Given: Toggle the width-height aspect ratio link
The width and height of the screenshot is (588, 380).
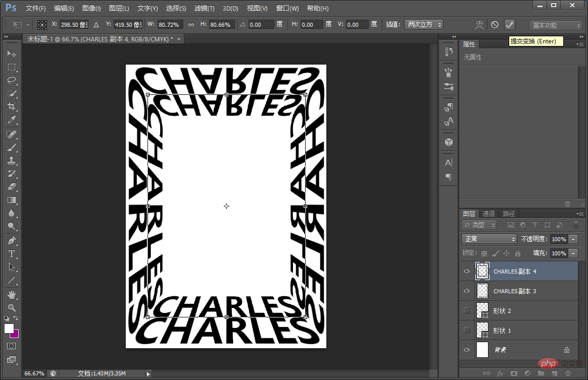Looking at the screenshot, I should click(x=191, y=25).
